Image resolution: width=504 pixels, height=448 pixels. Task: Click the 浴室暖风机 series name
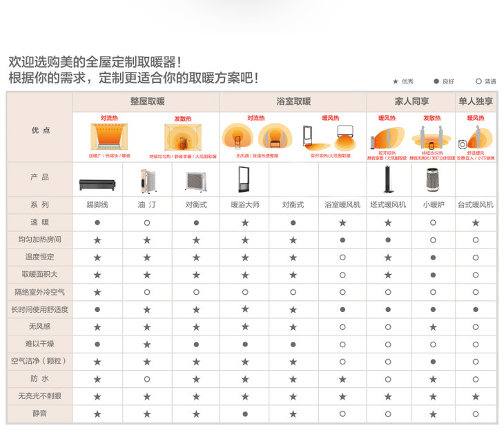click(342, 205)
